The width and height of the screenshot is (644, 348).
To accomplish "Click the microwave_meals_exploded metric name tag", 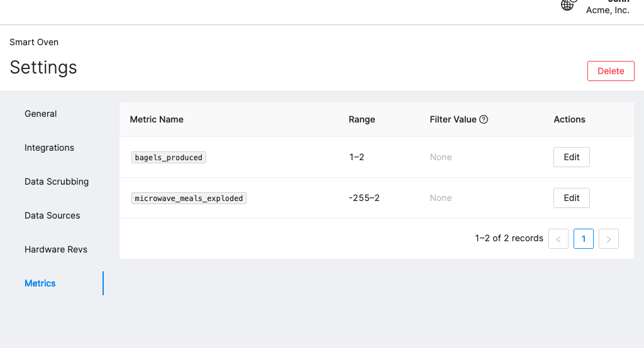I will [189, 198].
